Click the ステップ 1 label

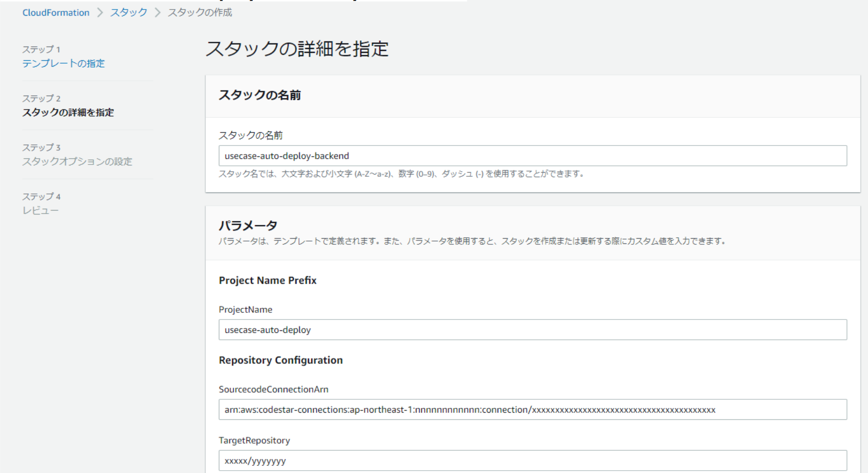pyautogui.click(x=41, y=49)
